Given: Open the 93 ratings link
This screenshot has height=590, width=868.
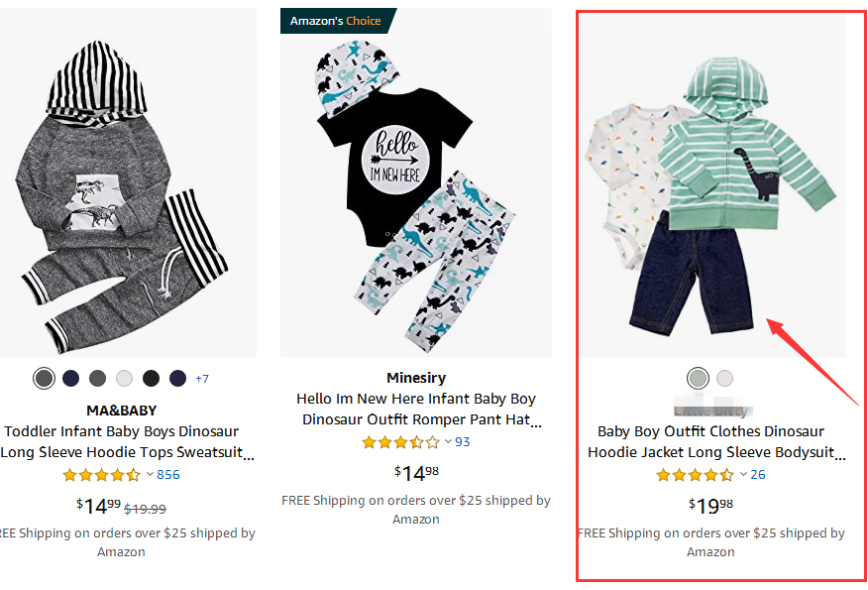Looking at the screenshot, I should [x=463, y=442].
